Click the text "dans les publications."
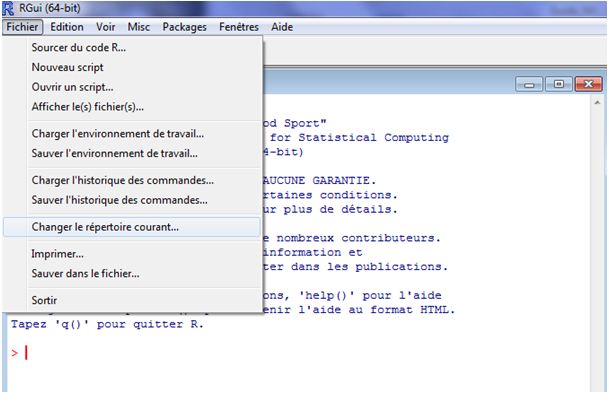The width and height of the screenshot is (609, 413). point(369,267)
